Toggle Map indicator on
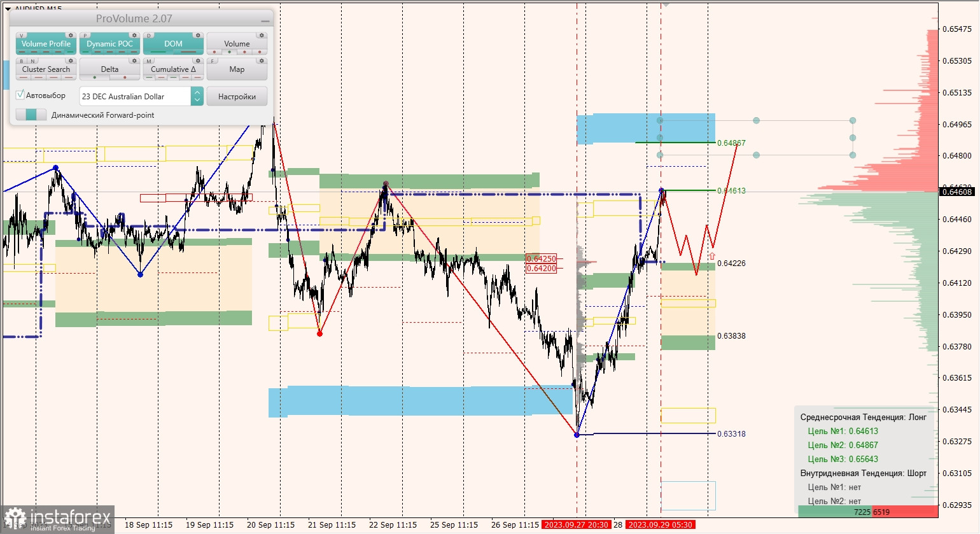This screenshot has height=534, width=980. (x=237, y=69)
